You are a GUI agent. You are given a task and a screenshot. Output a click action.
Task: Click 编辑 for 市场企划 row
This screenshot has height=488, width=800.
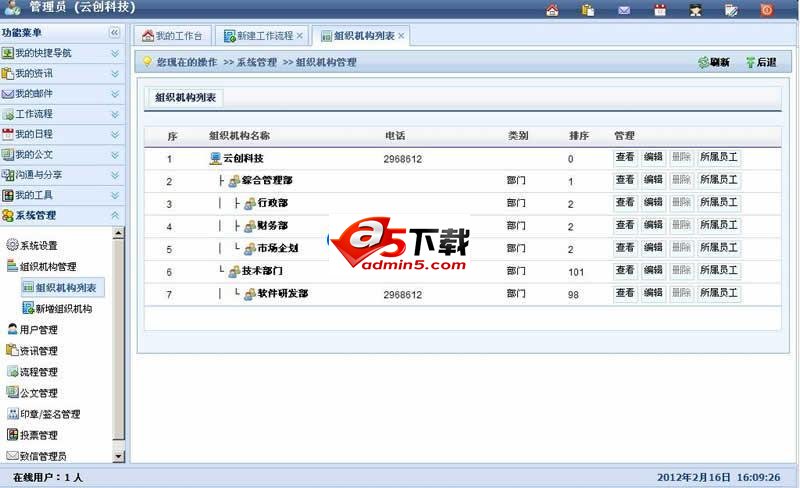click(x=653, y=248)
